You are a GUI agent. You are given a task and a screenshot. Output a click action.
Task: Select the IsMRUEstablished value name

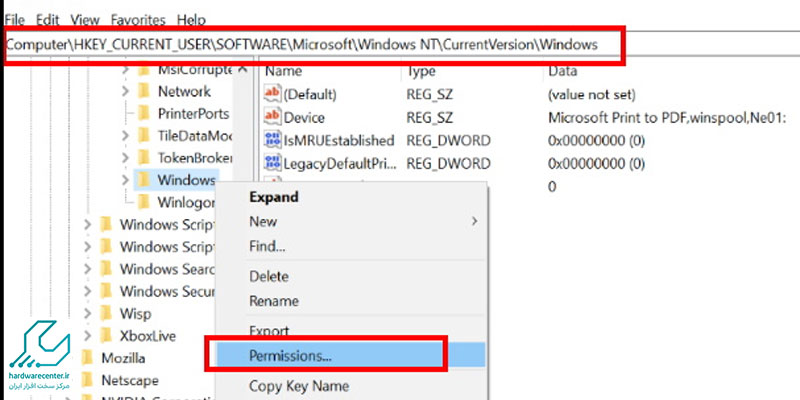click(339, 140)
